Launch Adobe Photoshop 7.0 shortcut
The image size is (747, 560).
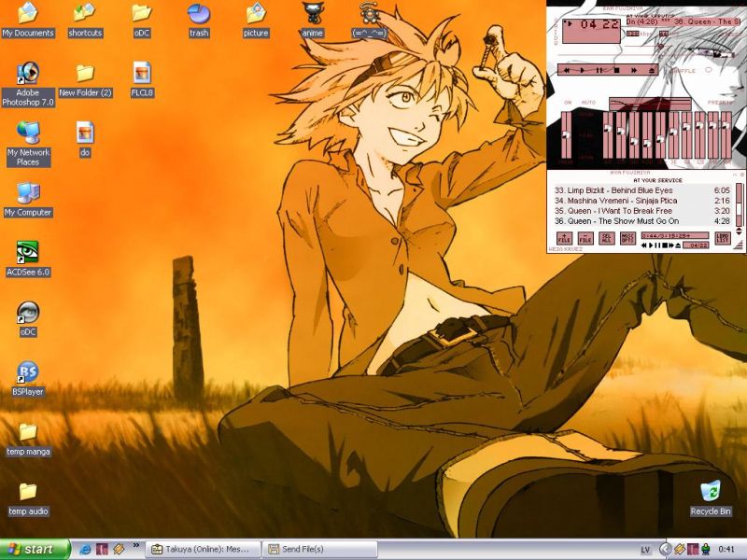[x=28, y=84]
